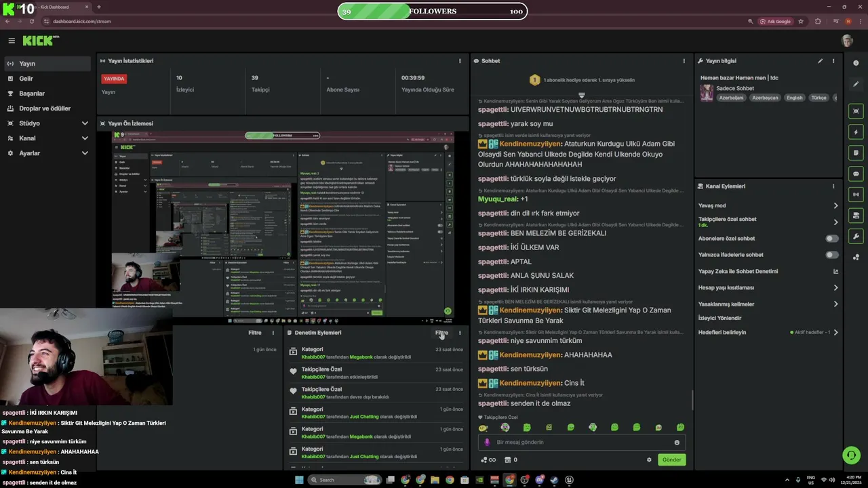Focus the Bir mesaj gönderin chat input

click(x=582, y=443)
